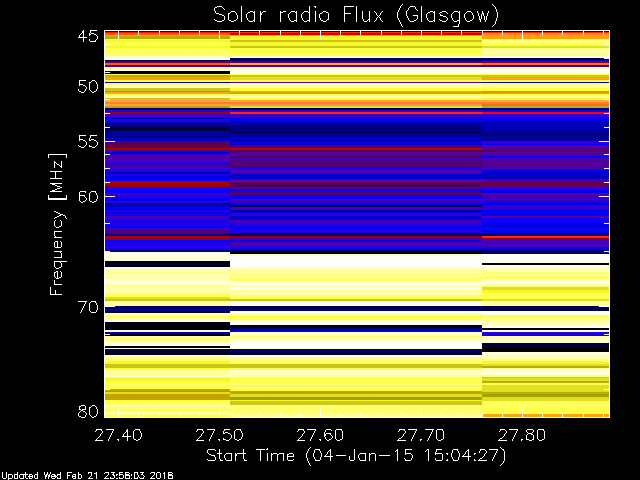640x480 pixels.
Task: Click the y-axis tick label "80"
Action: coord(88,411)
